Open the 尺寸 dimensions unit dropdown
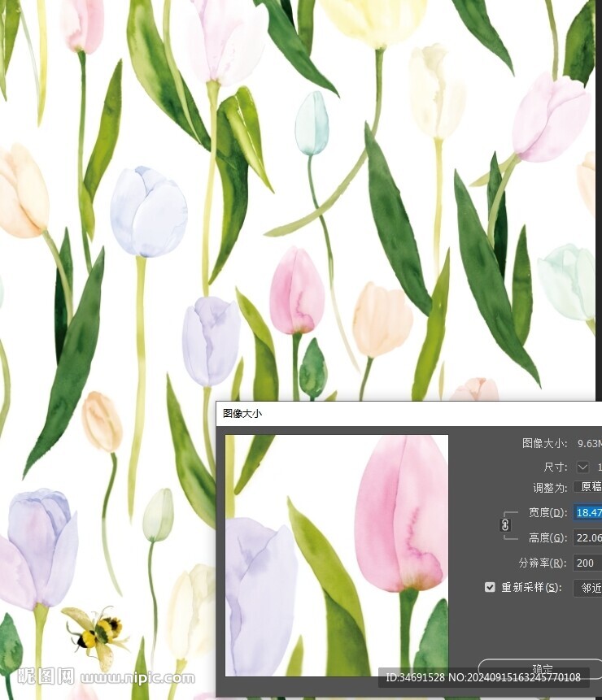The image size is (602, 700). click(x=582, y=467)
